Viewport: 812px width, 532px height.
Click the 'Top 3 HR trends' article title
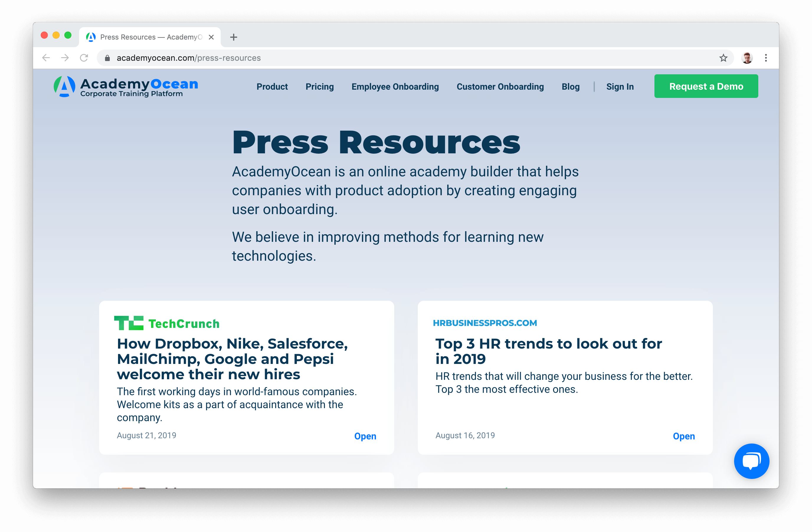pos(548,351)
